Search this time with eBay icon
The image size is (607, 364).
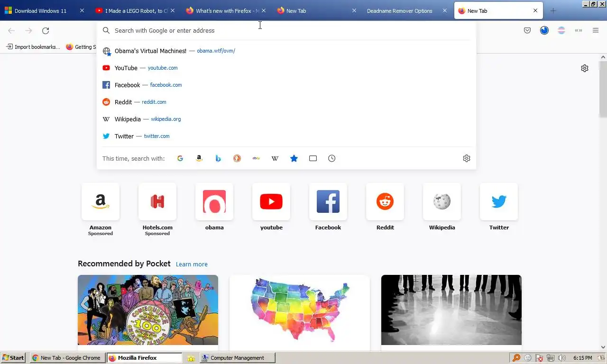coord(256,158)
